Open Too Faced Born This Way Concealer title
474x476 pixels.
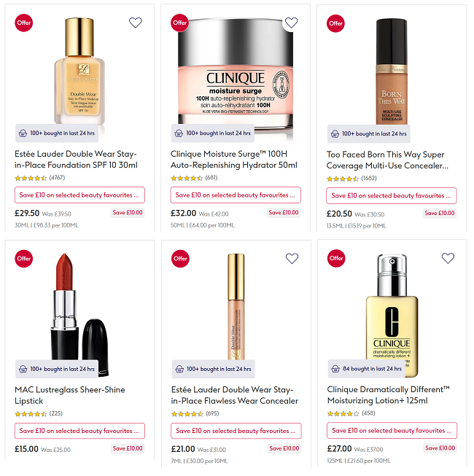pyautogui.click(x=387, y=160)
